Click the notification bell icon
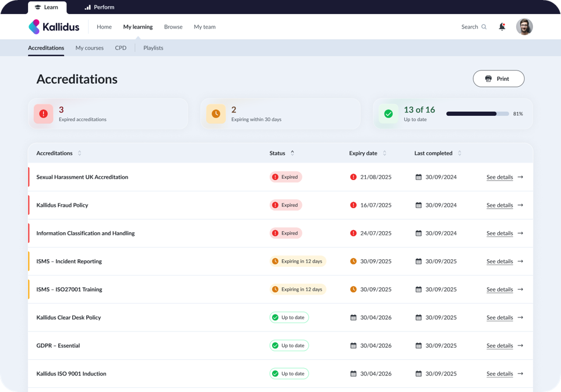Viewport: 561px width, 392px height. click(x=502, y=27)
